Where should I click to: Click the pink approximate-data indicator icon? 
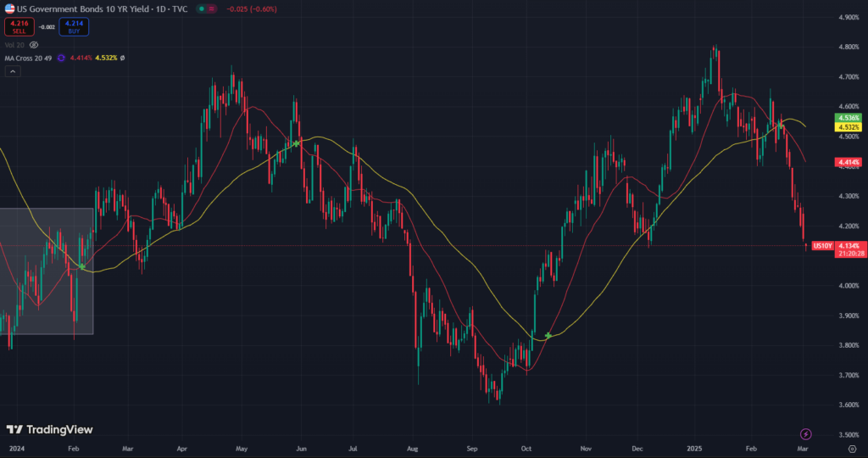tap(211, 8)
